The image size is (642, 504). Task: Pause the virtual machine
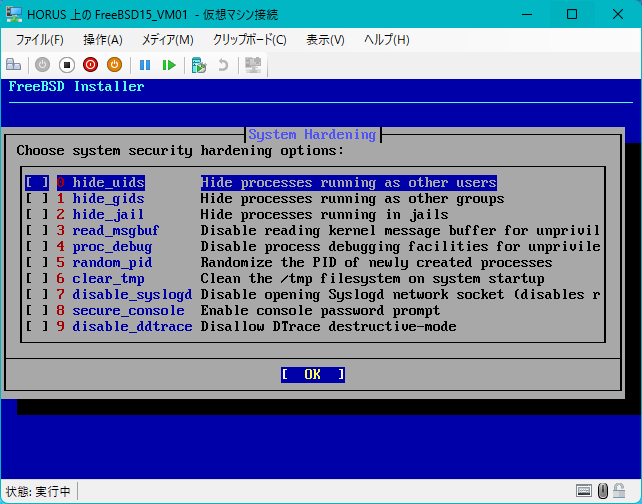145,65
